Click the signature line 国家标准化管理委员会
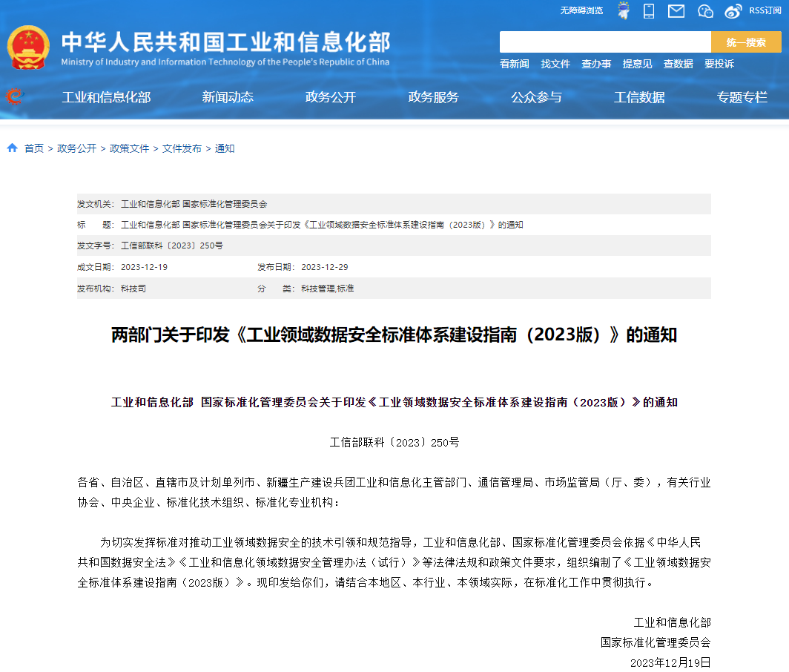This screenshot has width=789, height=672. point(656,642)
